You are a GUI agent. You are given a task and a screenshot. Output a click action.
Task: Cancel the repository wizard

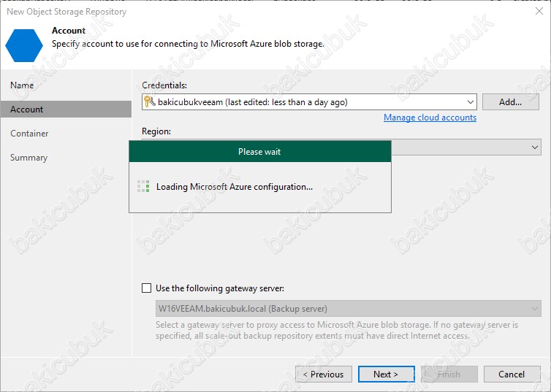click(x=512, y=374)
